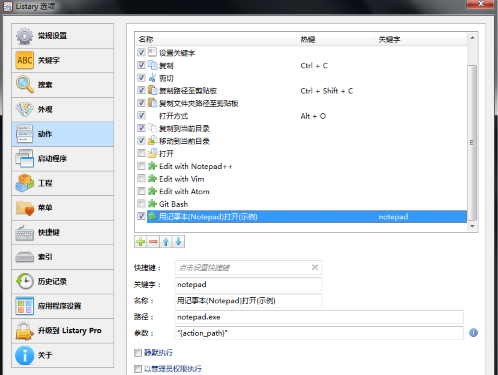The image size is (498, 375).
Task: Move selected action up
Action: pos(166,242)
